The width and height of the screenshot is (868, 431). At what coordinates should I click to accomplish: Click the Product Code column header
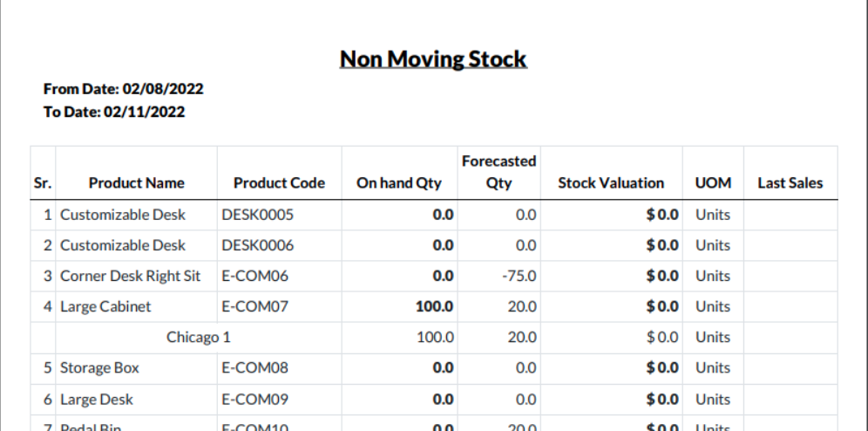[279, 183]
